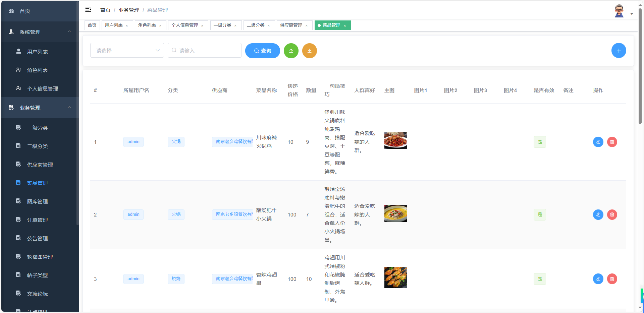The image size is (644, 313).
Task: Click the green upload icon in toolbar
Action: (x=291, y=51)
